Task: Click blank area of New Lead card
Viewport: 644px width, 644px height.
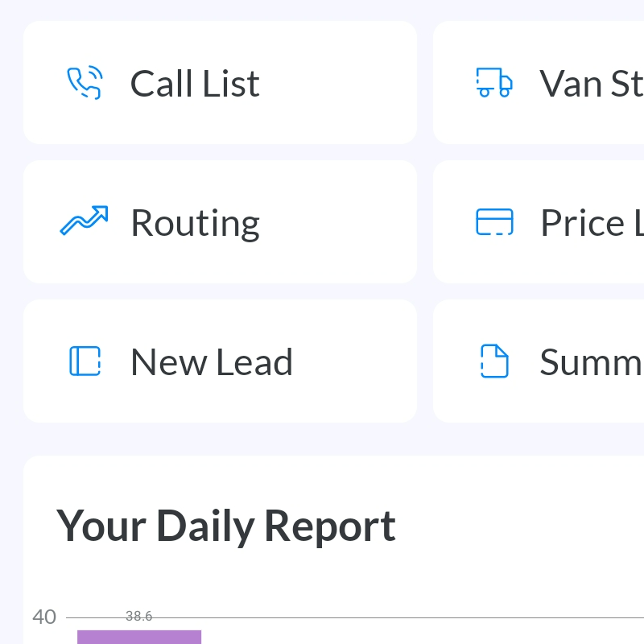Action: coord(353,361)
